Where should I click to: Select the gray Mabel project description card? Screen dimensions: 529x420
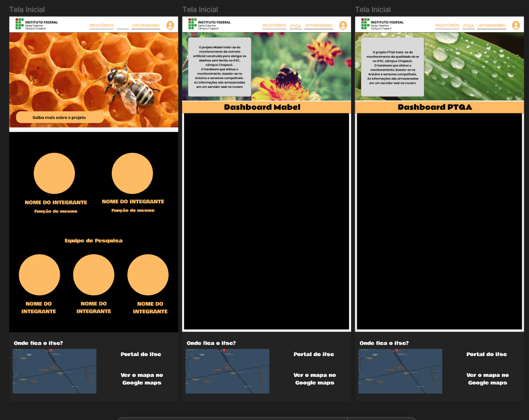[x=219, y=67]
